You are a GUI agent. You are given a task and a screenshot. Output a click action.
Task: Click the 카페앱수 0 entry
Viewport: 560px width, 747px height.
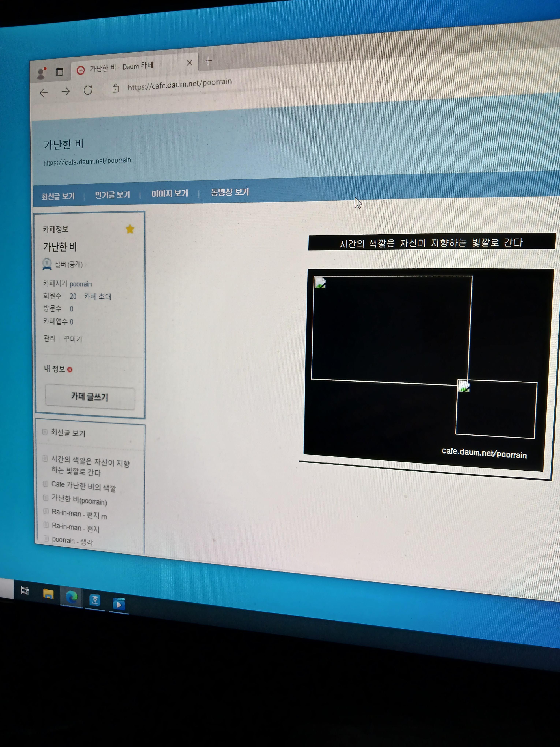tap(58, 321)
